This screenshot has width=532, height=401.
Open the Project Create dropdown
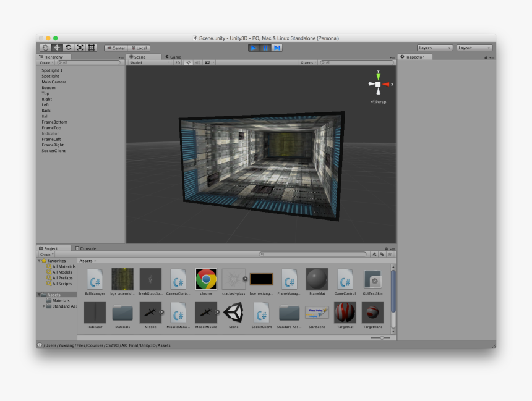pos(47,254)
